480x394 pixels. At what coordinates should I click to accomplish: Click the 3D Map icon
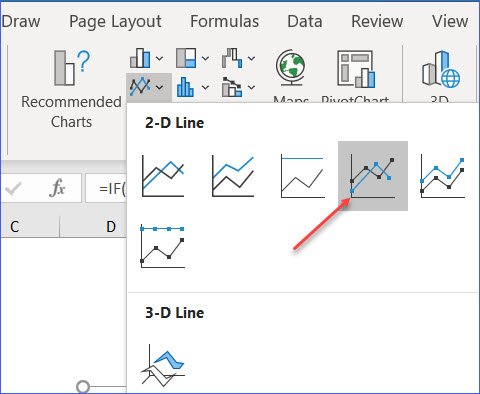point(441,69)
